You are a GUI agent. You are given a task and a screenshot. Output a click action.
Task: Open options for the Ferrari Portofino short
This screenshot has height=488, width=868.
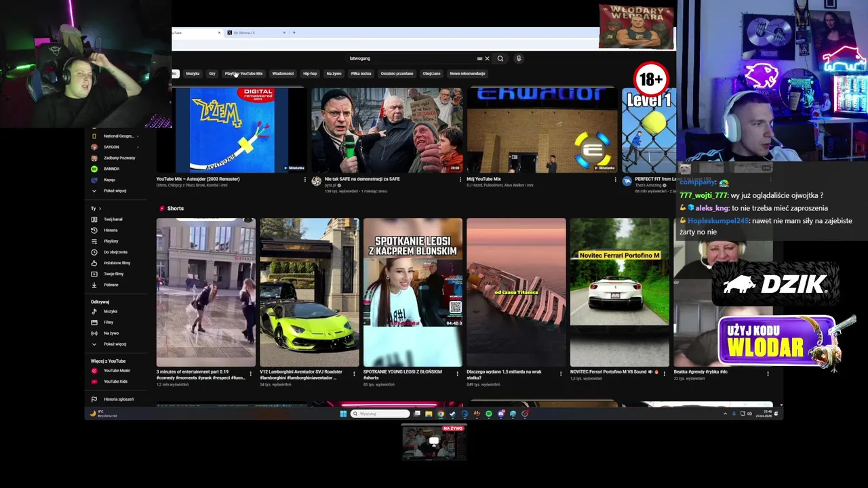click(664, 373)
